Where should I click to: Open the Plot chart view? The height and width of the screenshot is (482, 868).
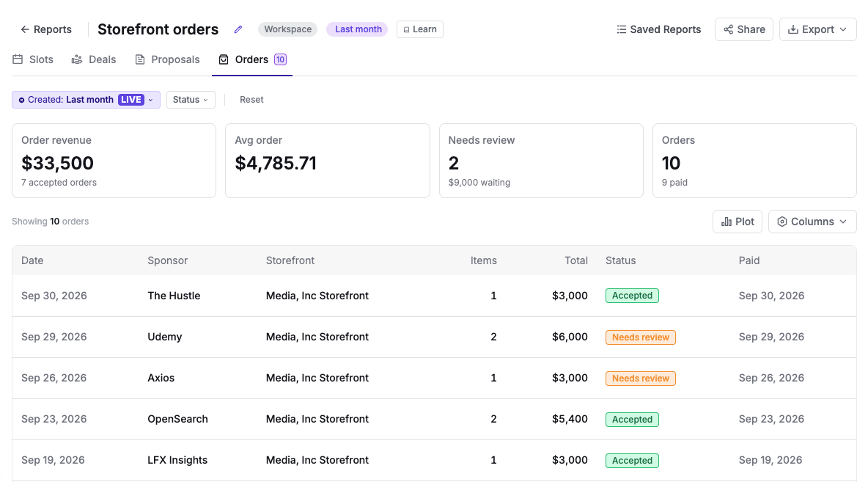click(x=738, y=222)
